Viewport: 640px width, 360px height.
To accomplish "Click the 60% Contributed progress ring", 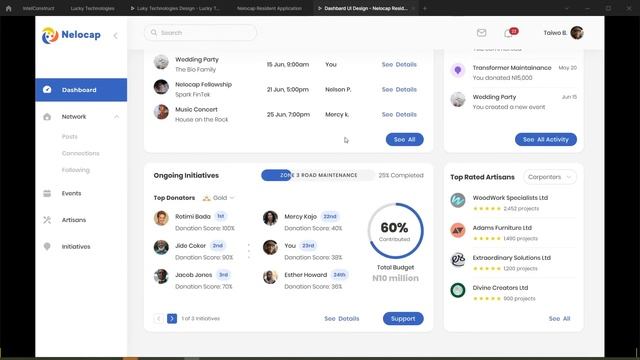I will point(395,231).
